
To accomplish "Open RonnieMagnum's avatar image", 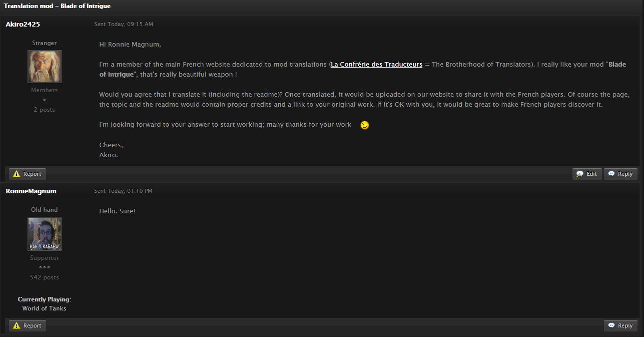I will point(44,234).
